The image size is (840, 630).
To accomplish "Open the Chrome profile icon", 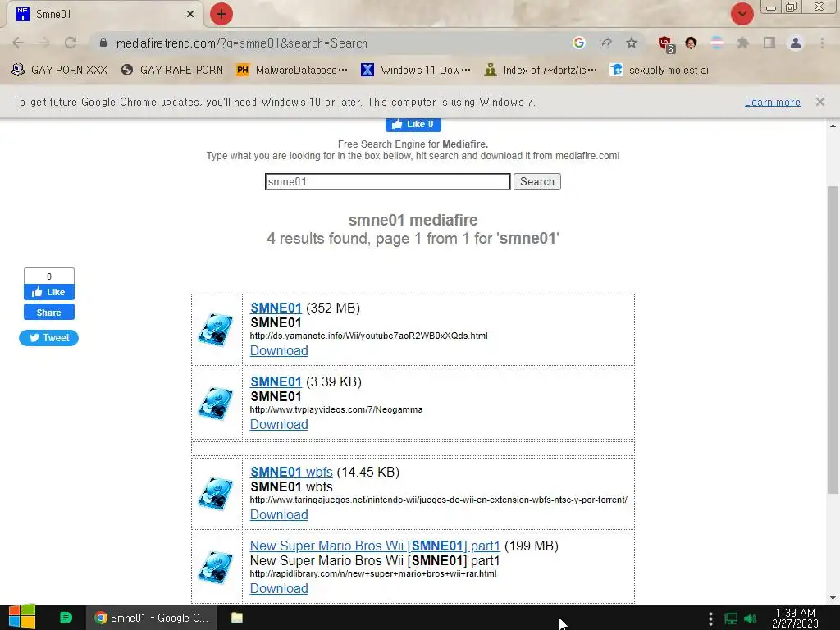I will point(796,43).
